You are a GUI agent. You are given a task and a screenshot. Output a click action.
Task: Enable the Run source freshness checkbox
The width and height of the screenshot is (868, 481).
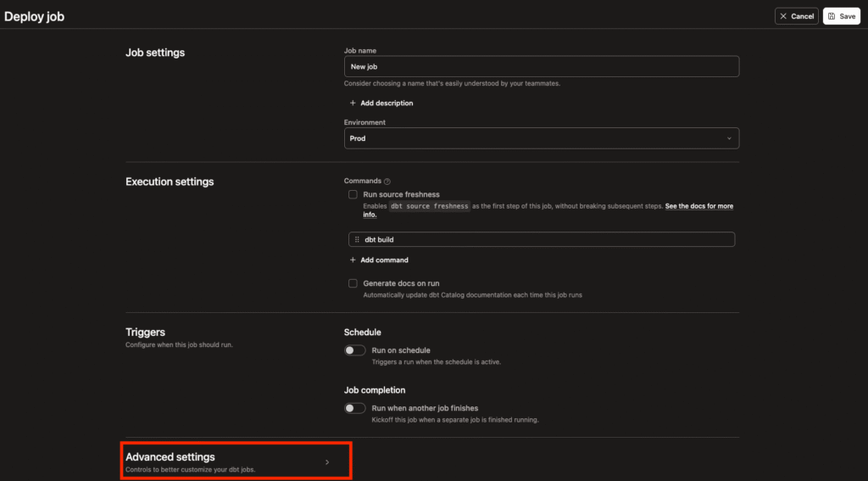tap(353, 195)
